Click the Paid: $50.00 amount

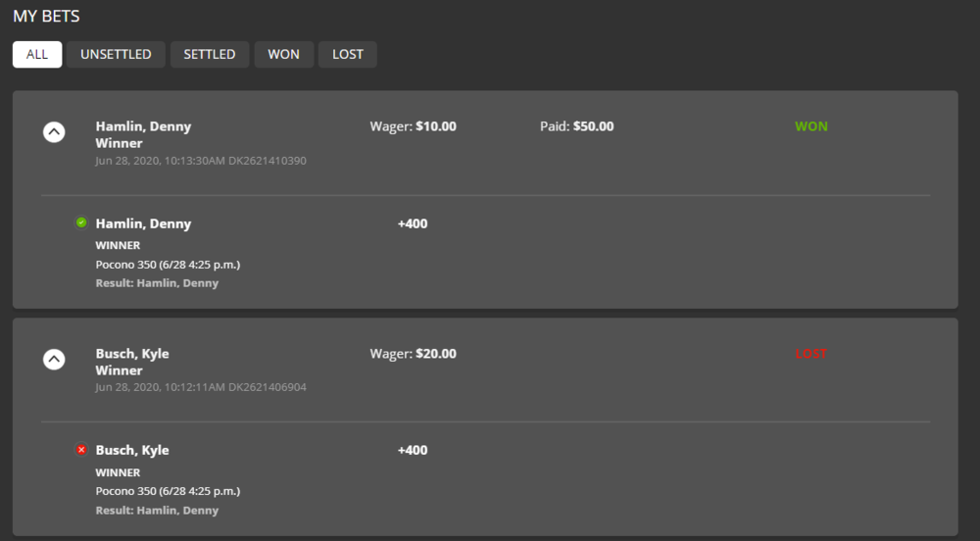(x=576, y=126)
